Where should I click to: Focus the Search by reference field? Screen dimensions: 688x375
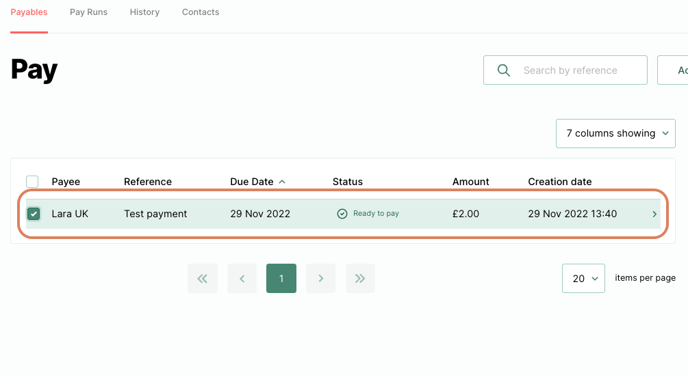565,70
